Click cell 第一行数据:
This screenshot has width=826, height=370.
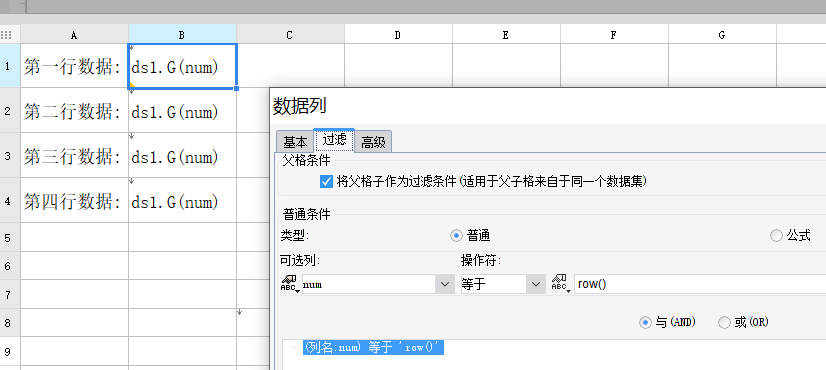[74, 66]
